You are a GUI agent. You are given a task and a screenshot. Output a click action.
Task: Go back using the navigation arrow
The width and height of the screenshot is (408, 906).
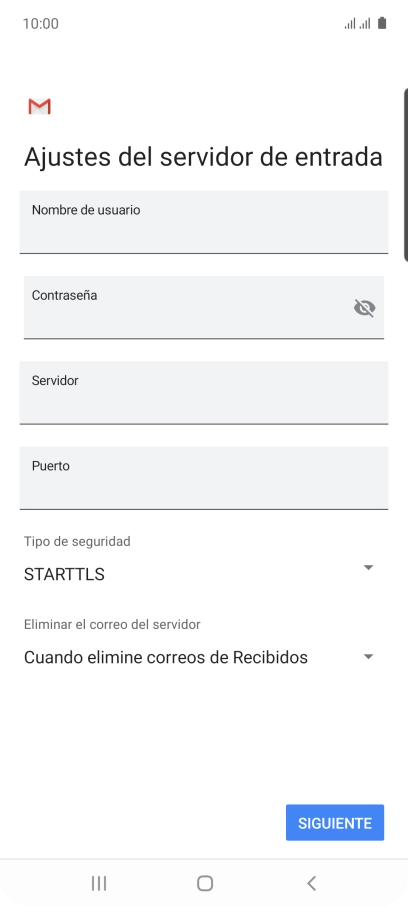(311, 882)
